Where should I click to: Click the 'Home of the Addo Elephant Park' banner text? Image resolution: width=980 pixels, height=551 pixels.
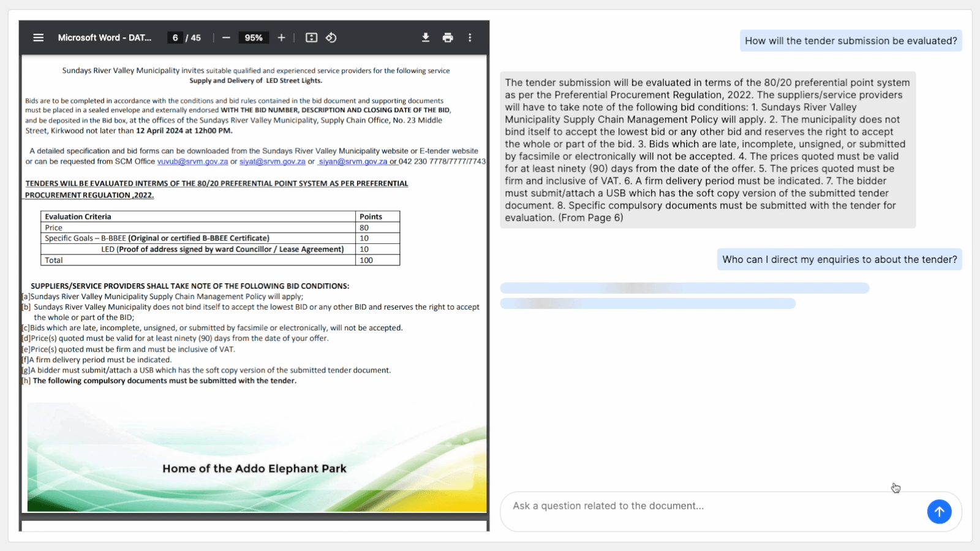click(254, 468)
